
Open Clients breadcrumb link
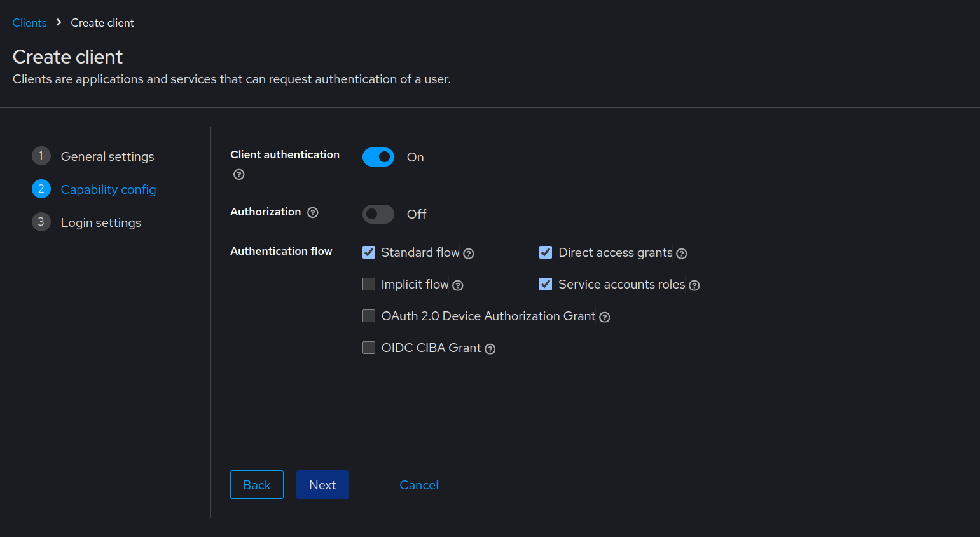click(x=30, y=23)
